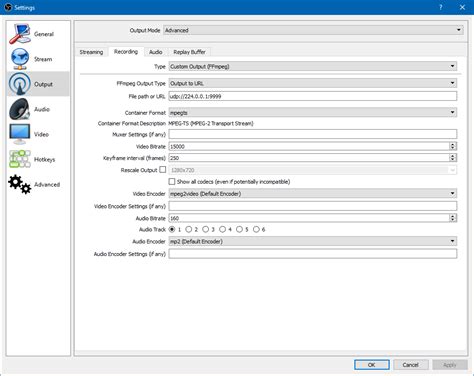Screen dimensions: 474x376
Task: Click the help question mark button
Action: (x=441, y=7)
